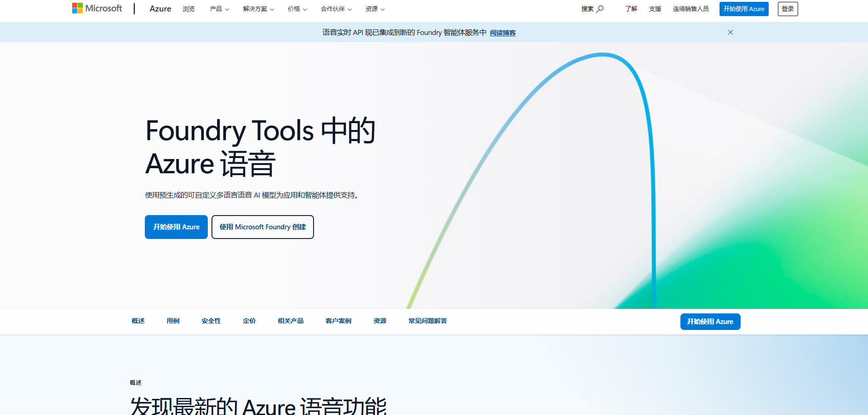Image resolution: width=868 pixels, height=415 pixels.
Task: Open the 支援 link
Action: pos(655,9)
